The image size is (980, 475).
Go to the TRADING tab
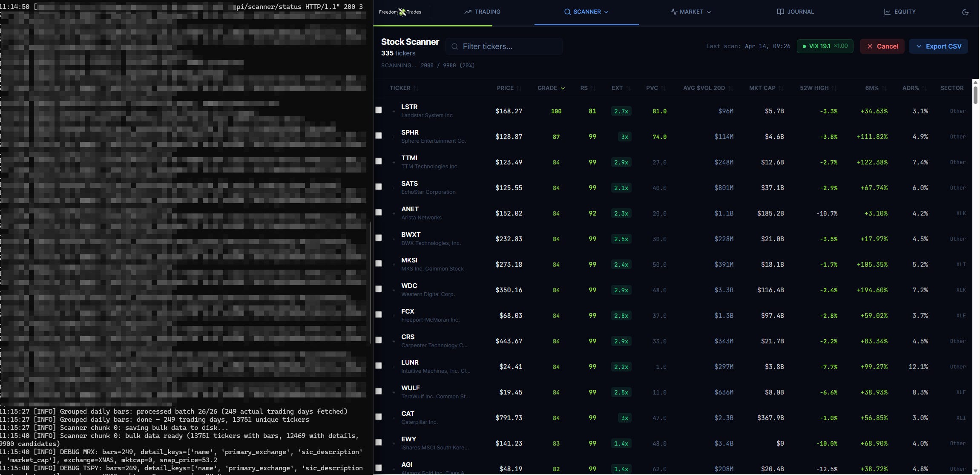[482, 12]
